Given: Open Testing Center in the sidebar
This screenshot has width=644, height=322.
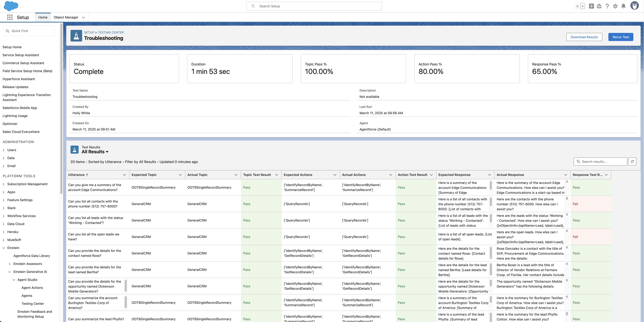Looking at the screenshot, I should coord(32,304).
